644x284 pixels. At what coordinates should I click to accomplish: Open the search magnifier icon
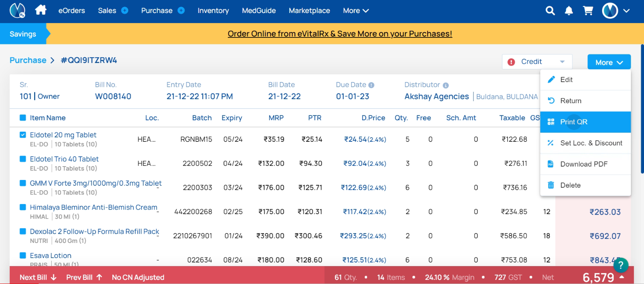[550, 11]
